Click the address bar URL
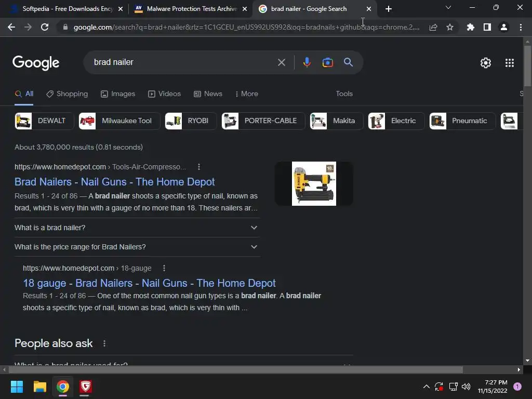532x399 pixels. pyautogui.click(x=246, y=27)
